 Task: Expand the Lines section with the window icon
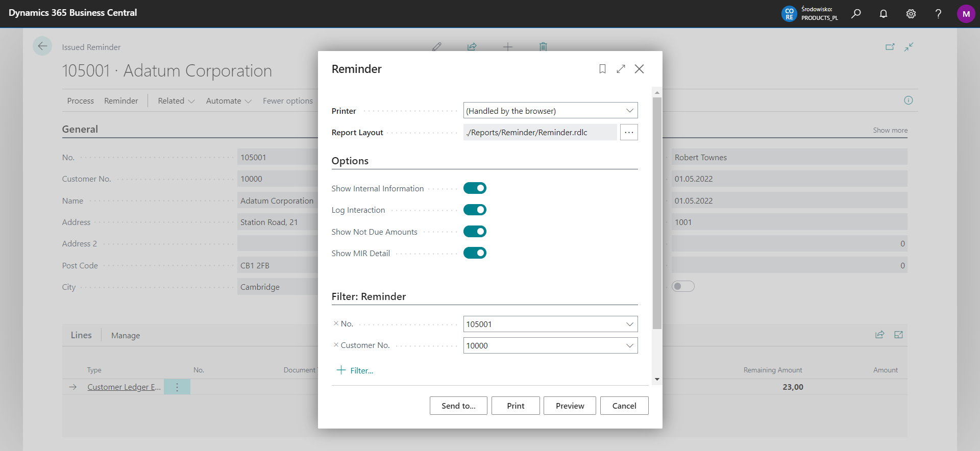[x=899, y=335]
